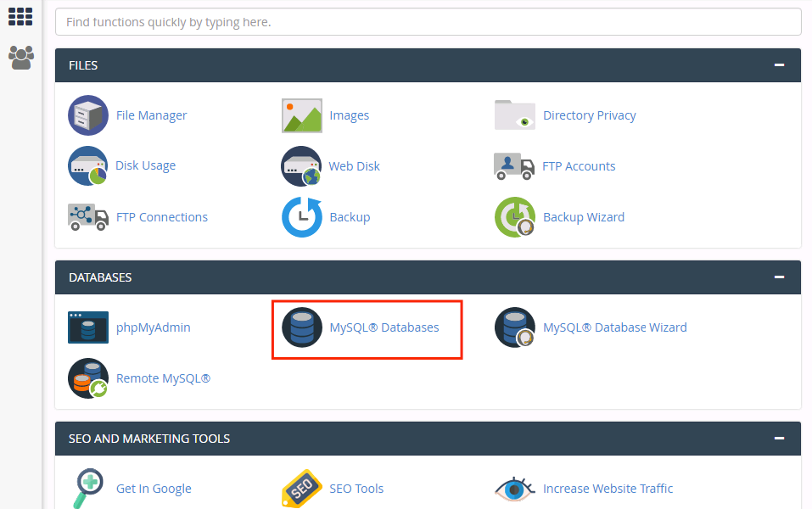The height and width of the screenshot is (509, 812).
Task: Click the SEO Tools link
Action: [x=356, y=489]
